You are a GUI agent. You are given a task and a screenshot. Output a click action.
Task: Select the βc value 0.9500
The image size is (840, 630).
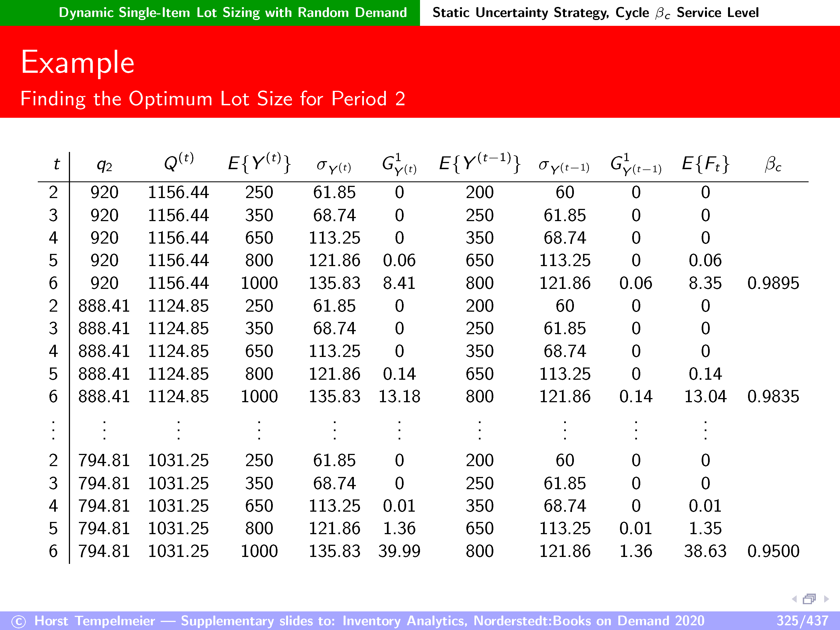[x=773, y=551]
